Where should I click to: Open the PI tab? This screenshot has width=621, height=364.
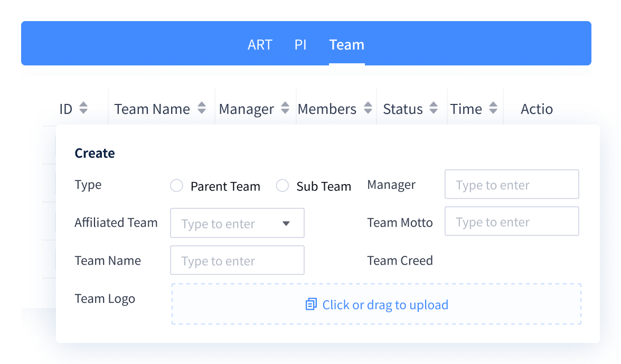pyautogui.click(x=300, y=45)
